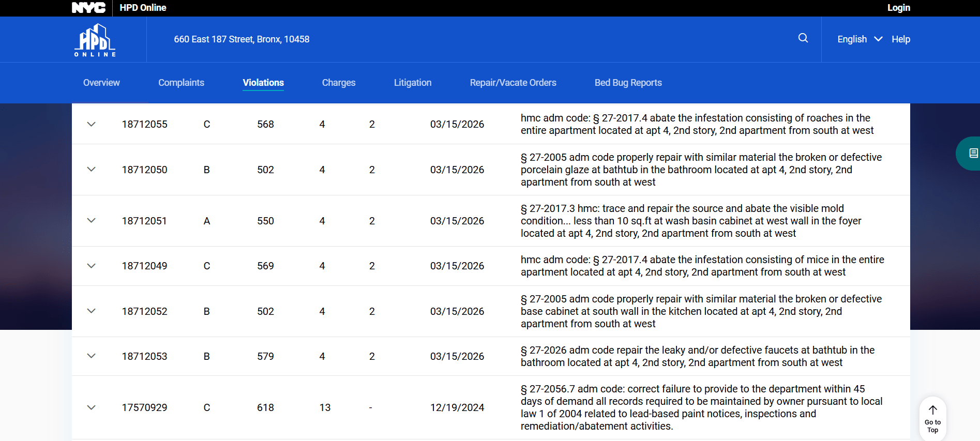Image resolution: width=980 pixels, height=441 pixels.
Task: Switch to the Overview tab
Action: pos(101,83)
